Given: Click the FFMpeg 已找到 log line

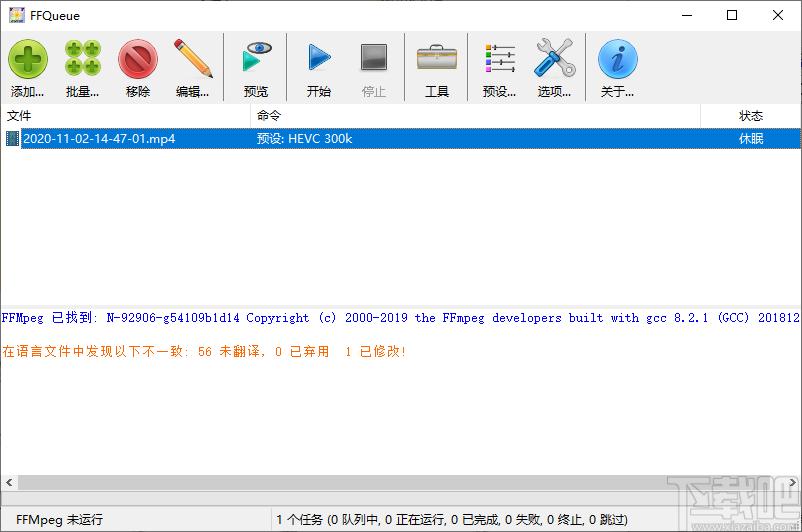Looking at the screenshot, I should point(400,318).
